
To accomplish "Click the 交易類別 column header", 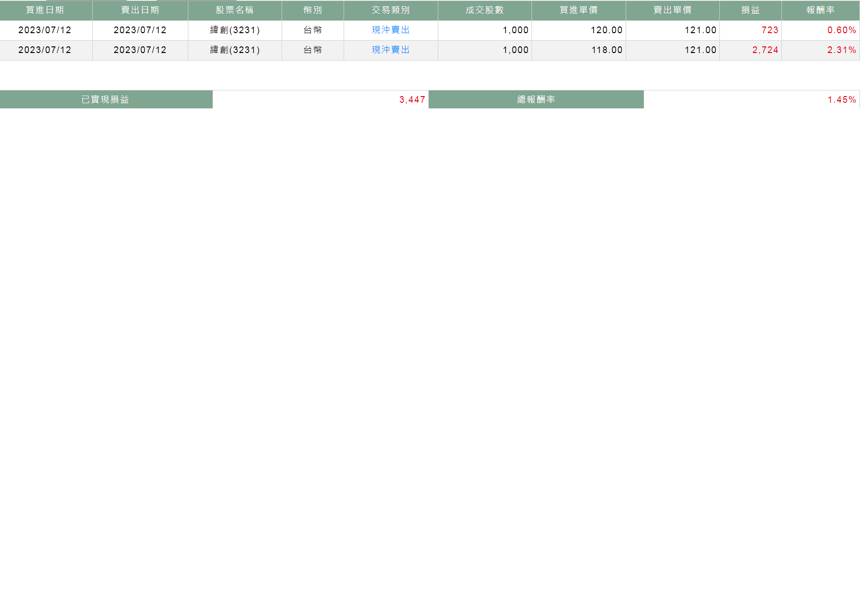I will pos(391,10).
